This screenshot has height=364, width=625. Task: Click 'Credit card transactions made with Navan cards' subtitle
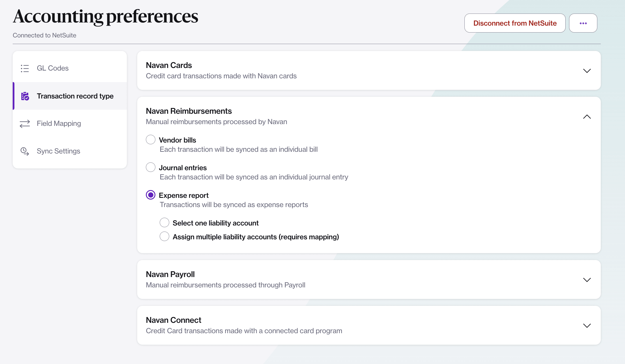click(x=221, y=76)
